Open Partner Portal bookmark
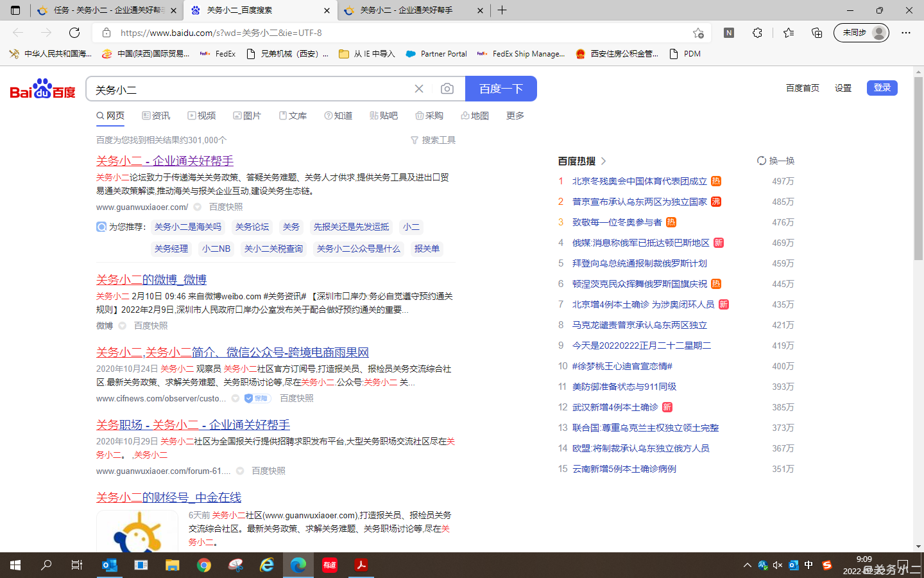The image size is (924, 578). 436,54
